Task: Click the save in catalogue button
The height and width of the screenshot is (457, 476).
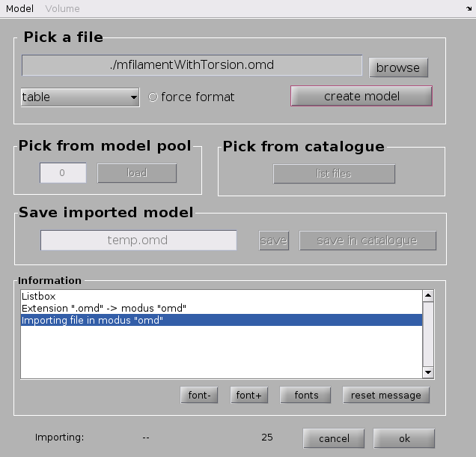Action: 367,240
